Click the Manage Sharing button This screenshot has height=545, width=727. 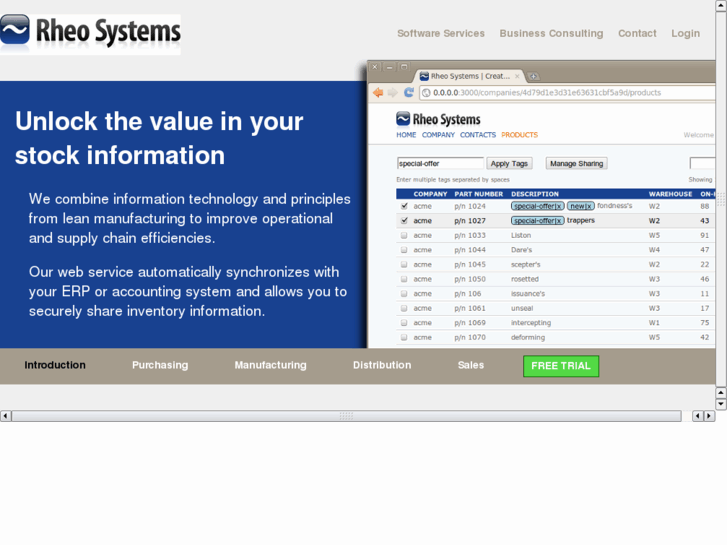pos(576,163)
